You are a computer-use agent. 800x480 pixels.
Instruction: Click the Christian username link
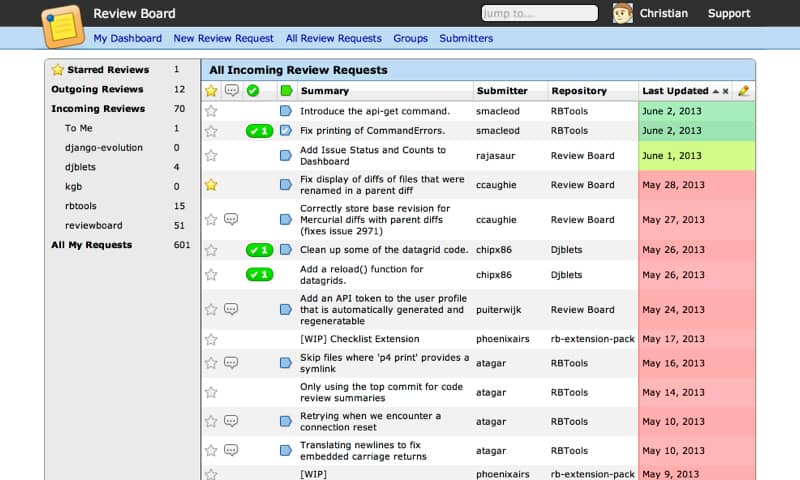tap(664, 13)
